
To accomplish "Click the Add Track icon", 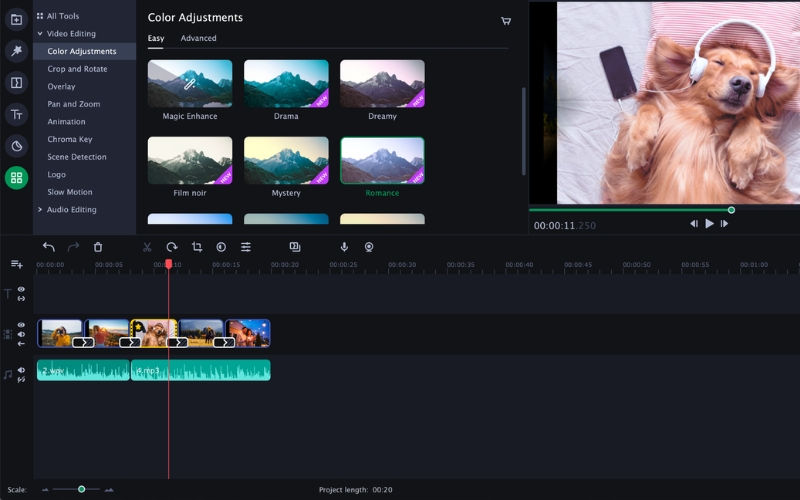I will click(x=17, y=264).
